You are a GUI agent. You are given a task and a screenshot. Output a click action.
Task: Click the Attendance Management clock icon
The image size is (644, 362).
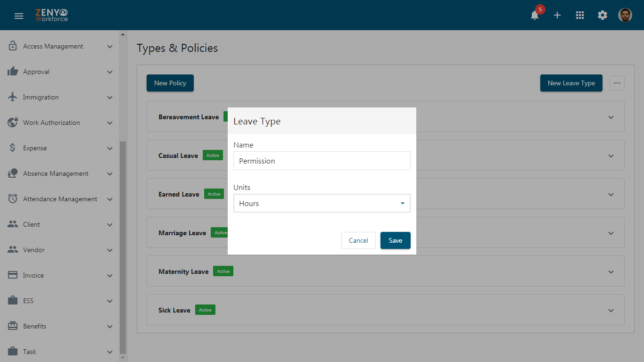(13, 199)
